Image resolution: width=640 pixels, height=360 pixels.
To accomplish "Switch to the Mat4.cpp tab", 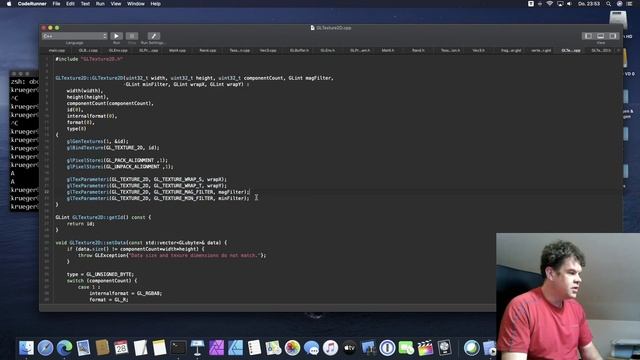I will (178, 51).
